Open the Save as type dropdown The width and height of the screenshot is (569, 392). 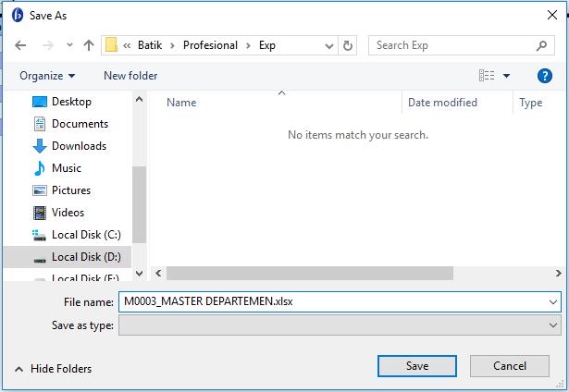(x=339, y=325)
